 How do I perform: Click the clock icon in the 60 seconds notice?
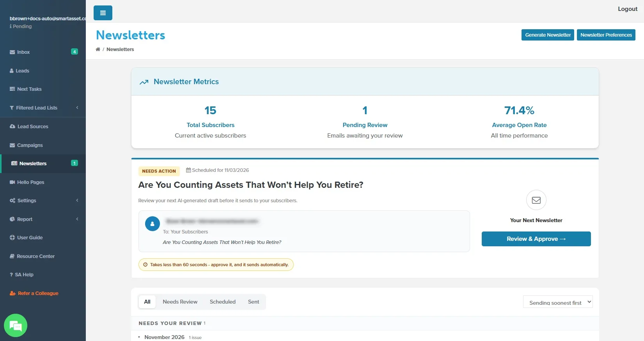point(145,265)
